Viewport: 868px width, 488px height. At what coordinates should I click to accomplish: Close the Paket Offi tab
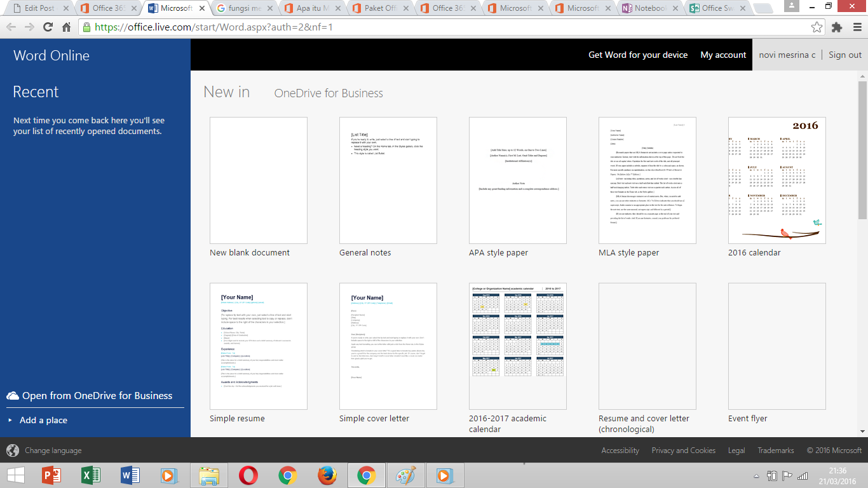[407, 8]
